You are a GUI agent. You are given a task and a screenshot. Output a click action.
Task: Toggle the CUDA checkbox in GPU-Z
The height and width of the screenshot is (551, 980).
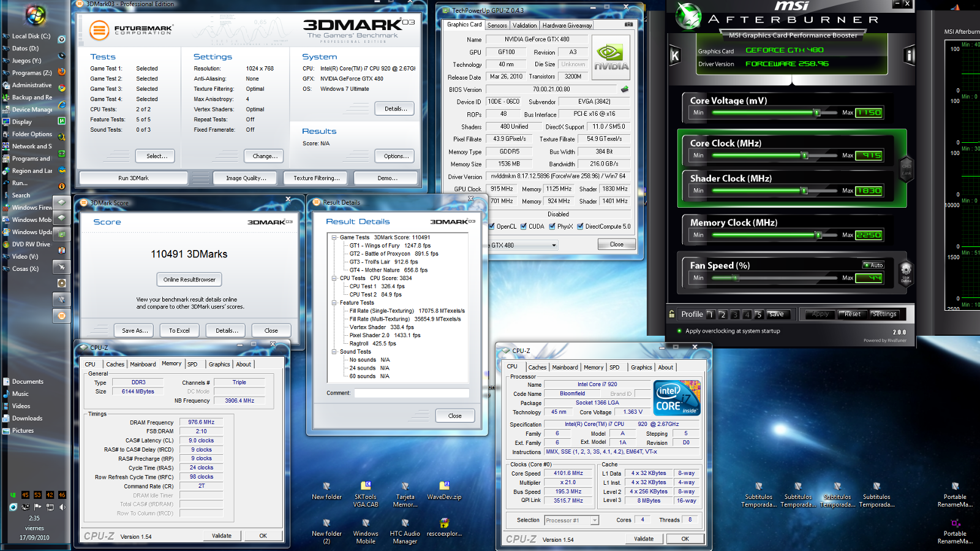coord(524,226)
